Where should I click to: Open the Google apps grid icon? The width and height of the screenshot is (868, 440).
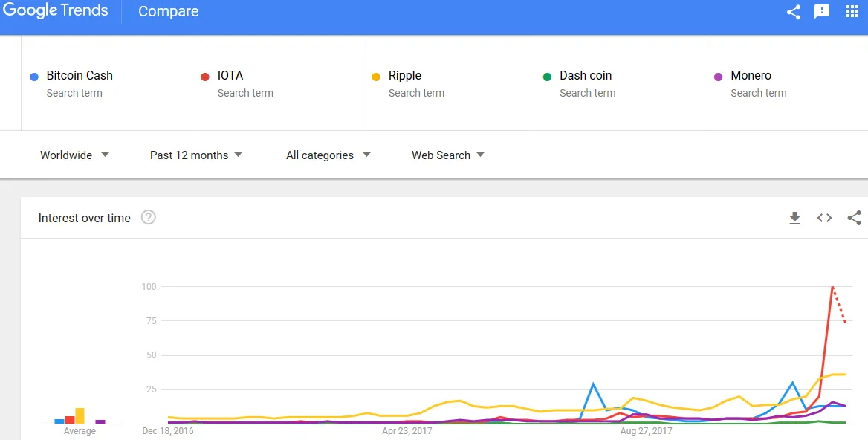tap(852, 11)
